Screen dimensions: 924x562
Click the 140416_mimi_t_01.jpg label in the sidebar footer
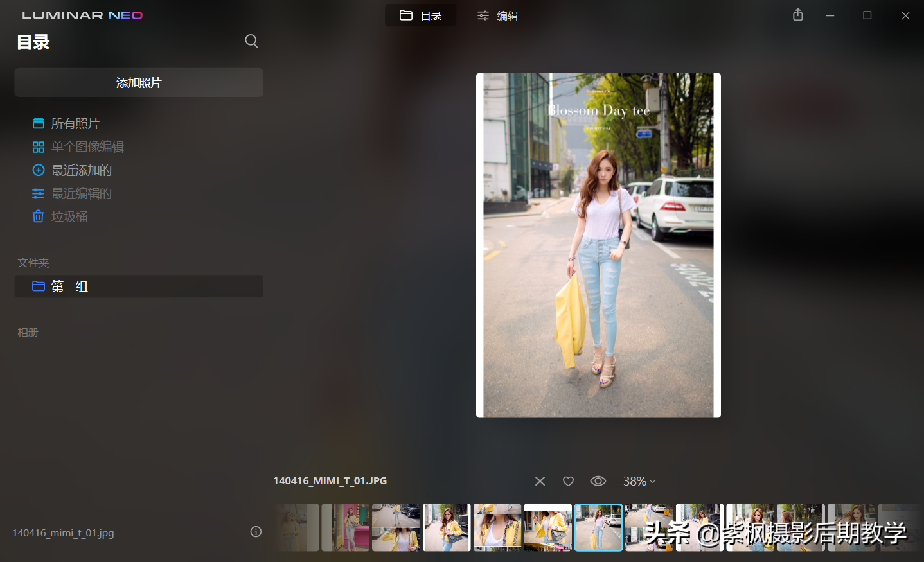63,532
